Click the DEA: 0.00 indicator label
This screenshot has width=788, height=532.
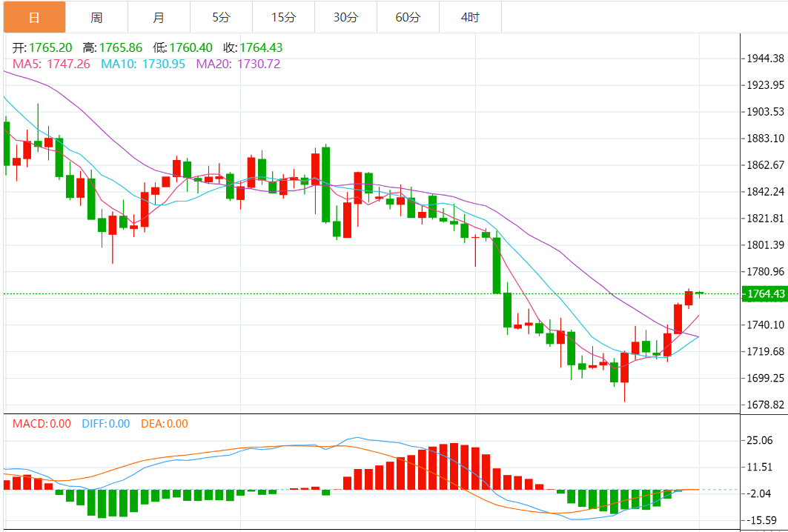pos(165,424)
